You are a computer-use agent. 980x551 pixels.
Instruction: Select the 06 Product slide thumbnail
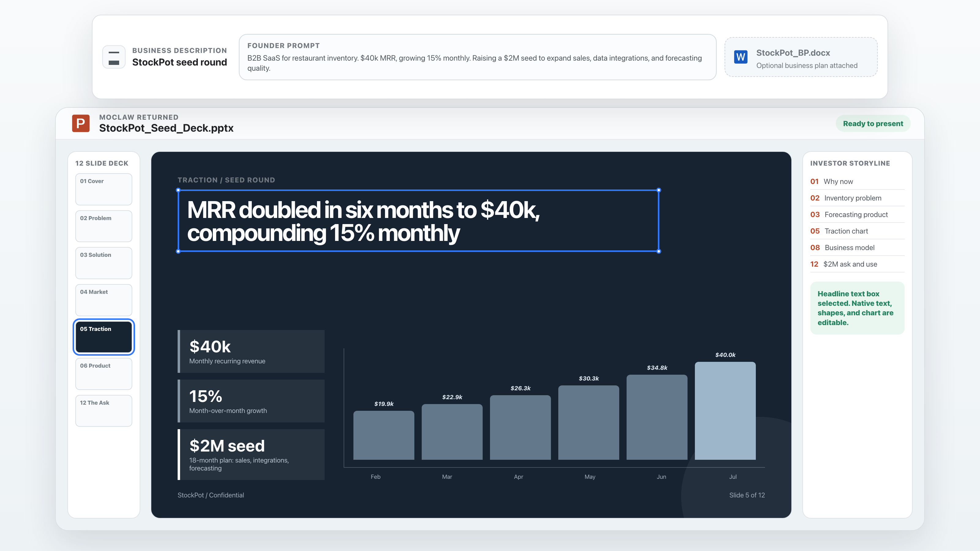[x=104, y=374]
